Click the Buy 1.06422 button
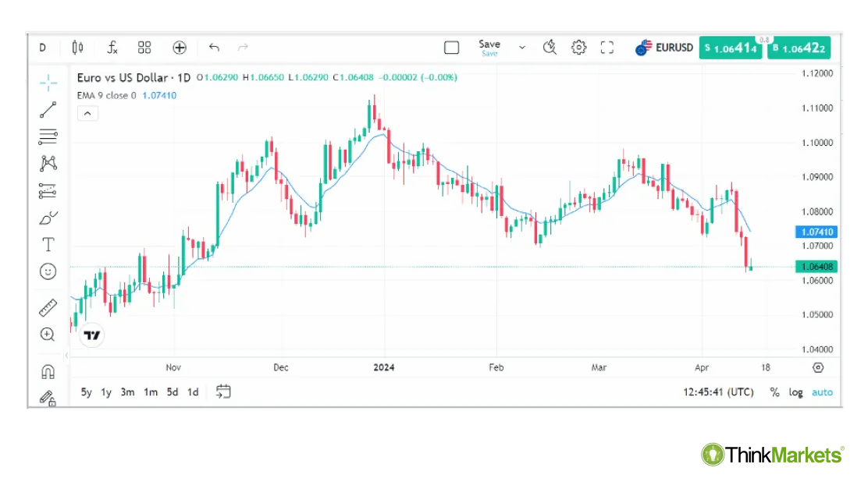Viewport: 868px width, 496px height. 799,48
